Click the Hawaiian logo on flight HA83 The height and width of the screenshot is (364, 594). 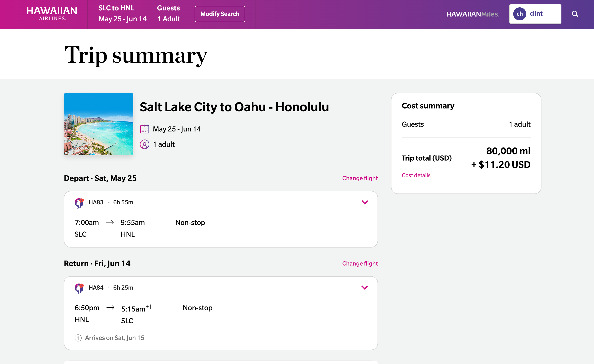(79, 203)
